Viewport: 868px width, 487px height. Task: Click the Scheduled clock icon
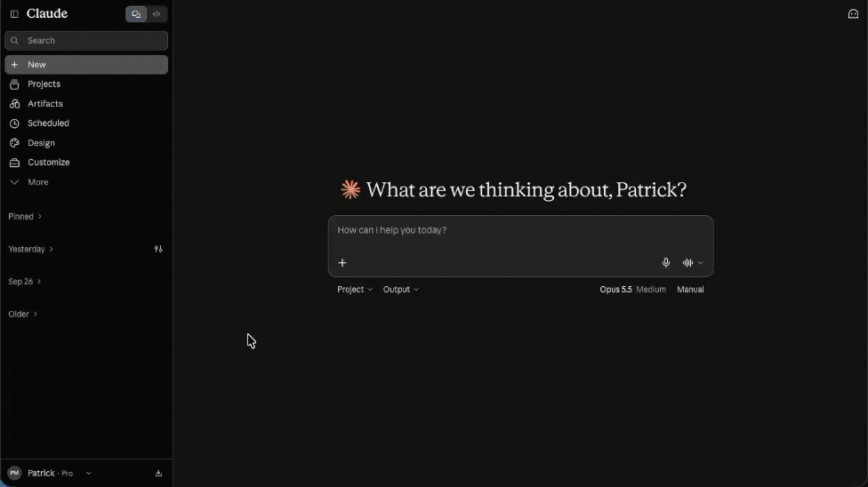pos(14,124)
